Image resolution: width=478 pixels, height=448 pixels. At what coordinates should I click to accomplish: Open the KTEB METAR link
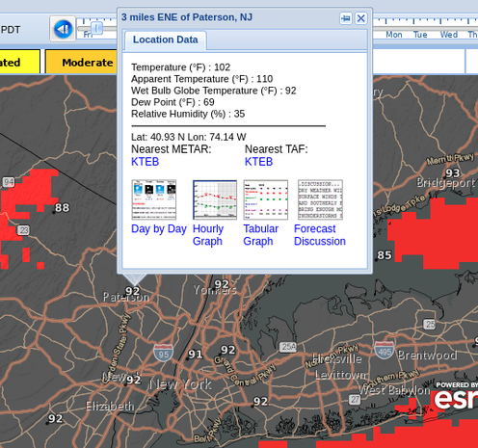(x=146, y=162)
